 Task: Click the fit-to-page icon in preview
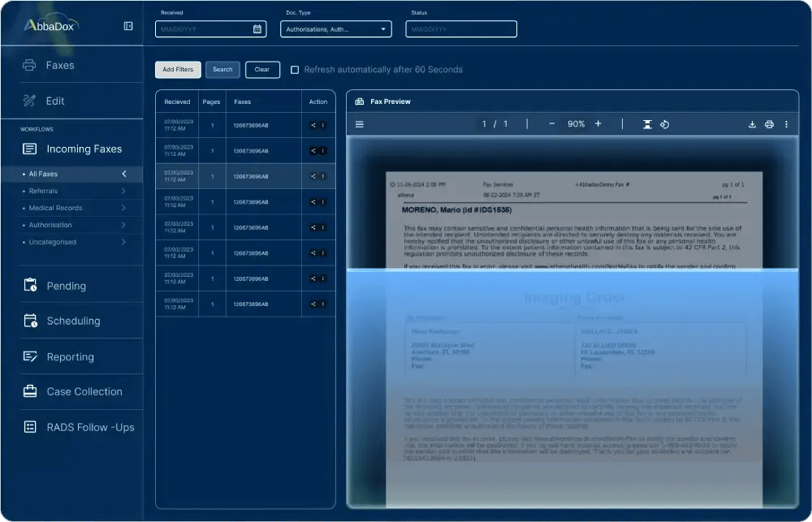[x=647, y=124]
